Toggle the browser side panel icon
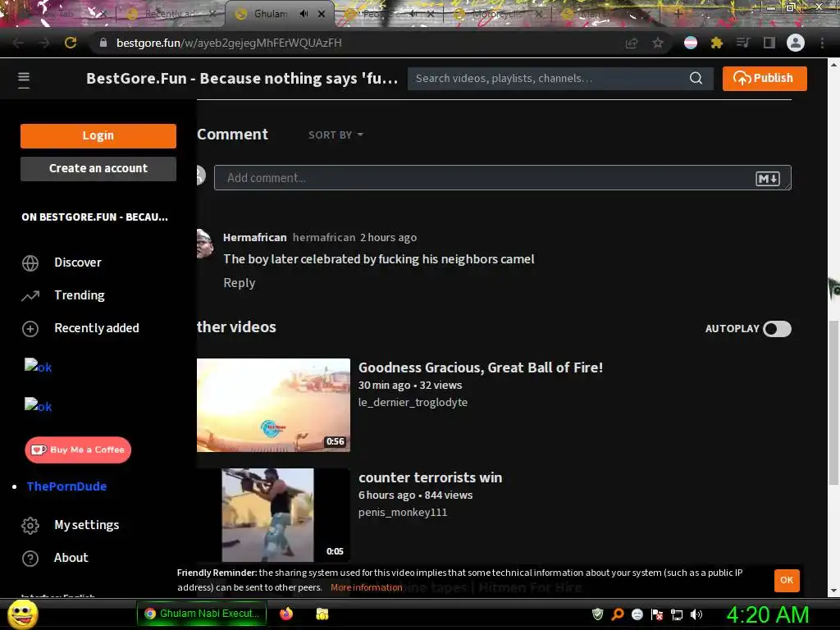This screenshot has height=630, width=840. (x=769, y=43)
